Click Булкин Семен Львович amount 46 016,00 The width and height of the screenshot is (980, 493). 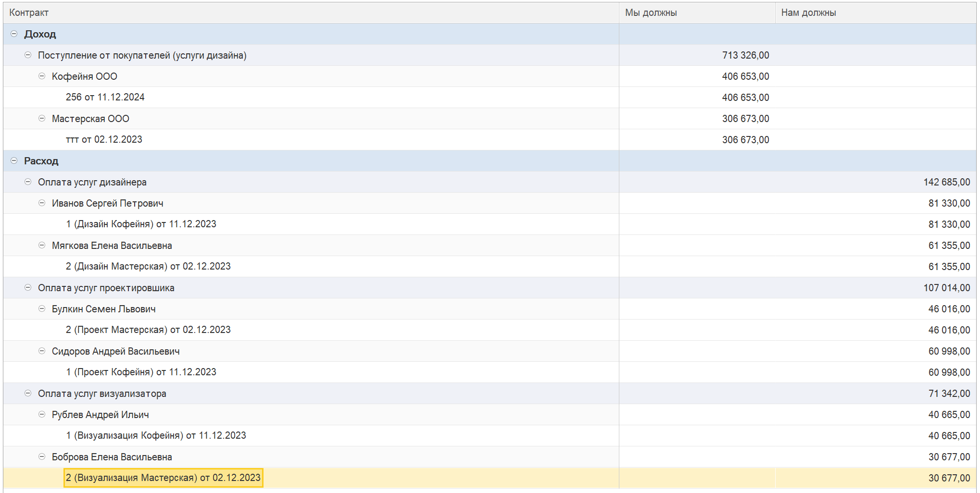coord(949,309)
